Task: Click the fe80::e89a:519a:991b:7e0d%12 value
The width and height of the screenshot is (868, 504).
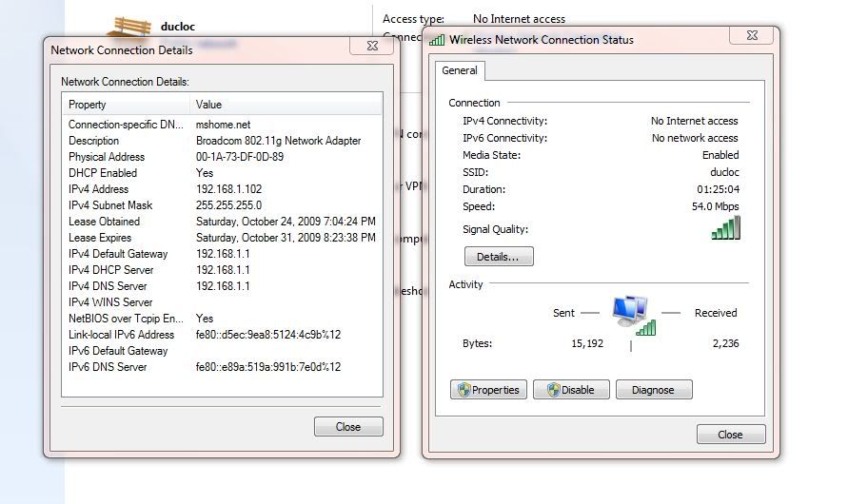Action: [x=268, y=367]
